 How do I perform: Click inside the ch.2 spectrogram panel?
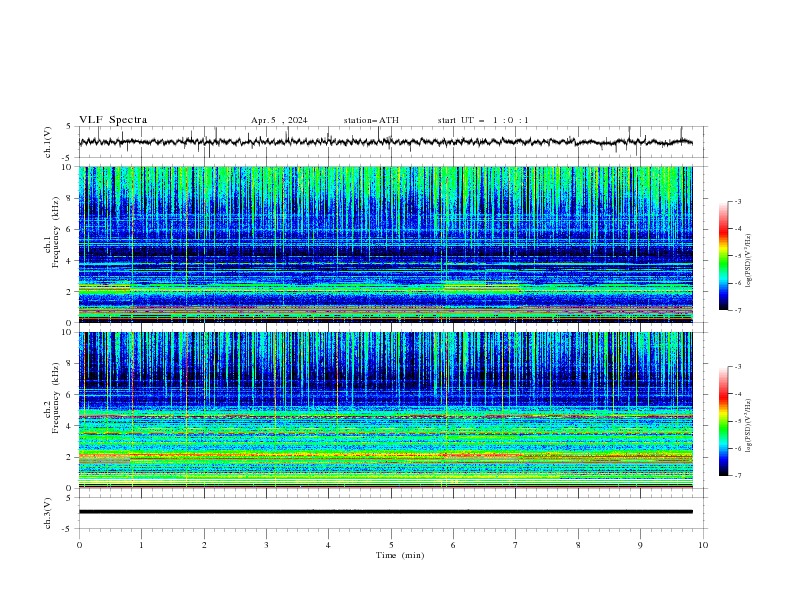[x=385, y=410]
